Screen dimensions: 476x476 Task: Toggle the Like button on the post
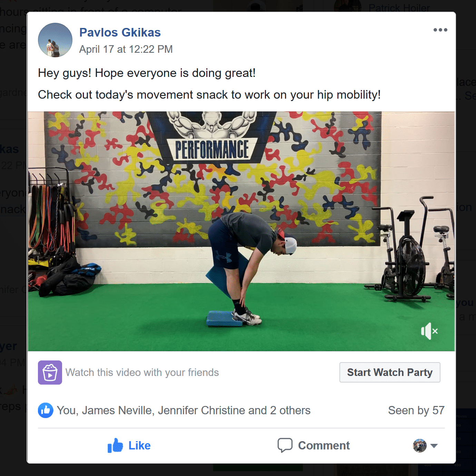click(129, 446)
